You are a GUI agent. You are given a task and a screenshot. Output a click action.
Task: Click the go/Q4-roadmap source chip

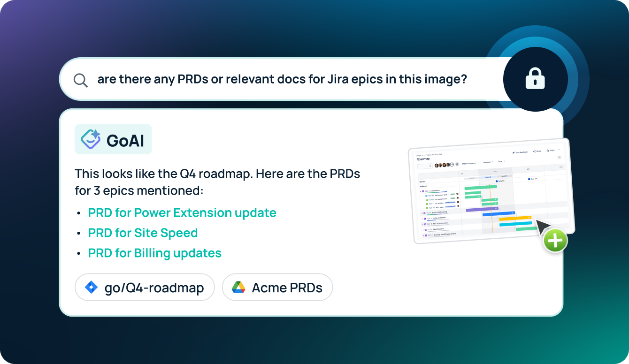145,287
